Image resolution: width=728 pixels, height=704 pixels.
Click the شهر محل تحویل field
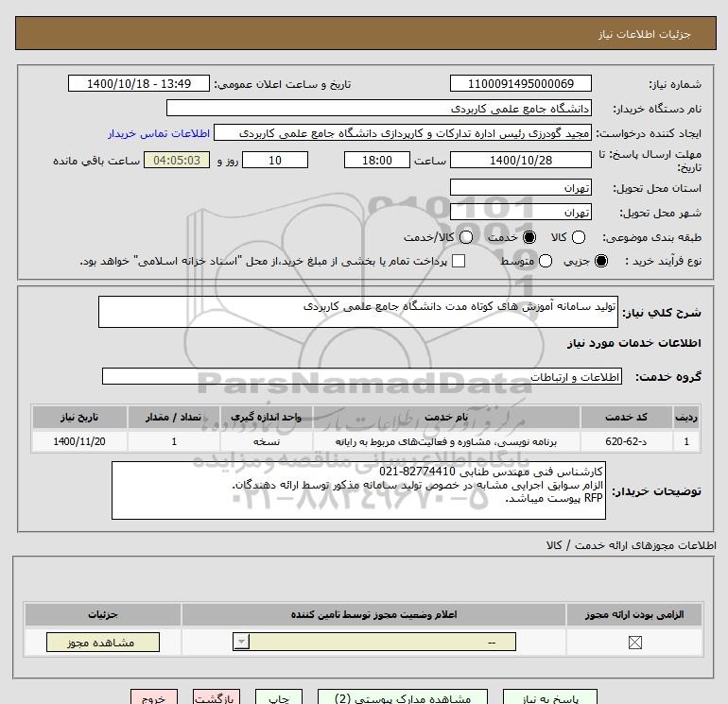(x=520, y=212)
